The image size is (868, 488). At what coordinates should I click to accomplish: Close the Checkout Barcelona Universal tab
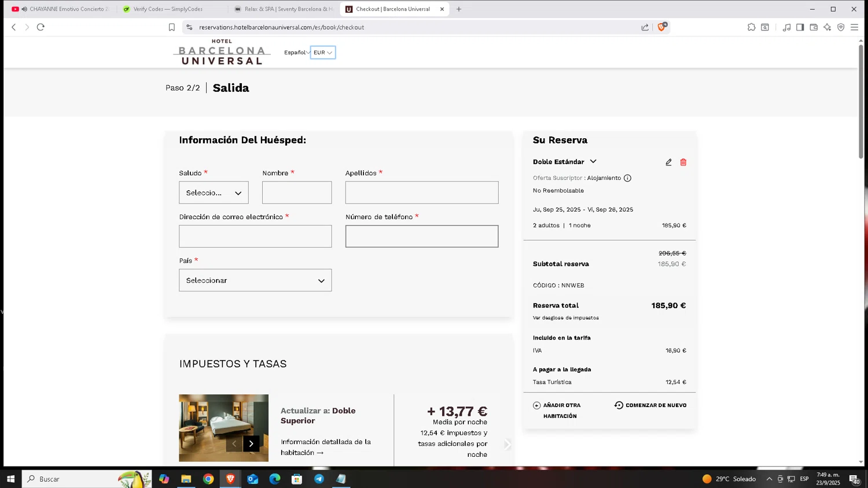442,9
